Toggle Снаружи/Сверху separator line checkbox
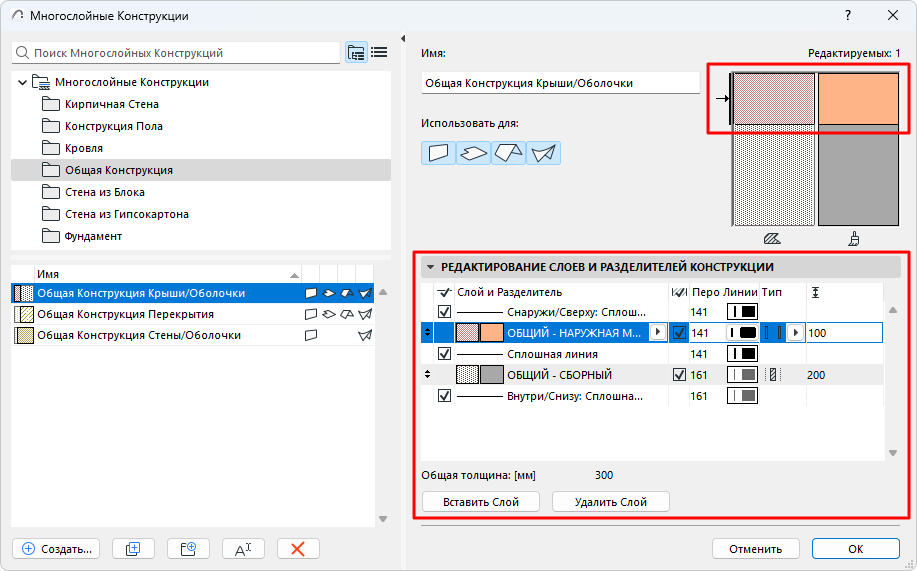917x571 pixels. pyautogui.click(x=444, y=312)
